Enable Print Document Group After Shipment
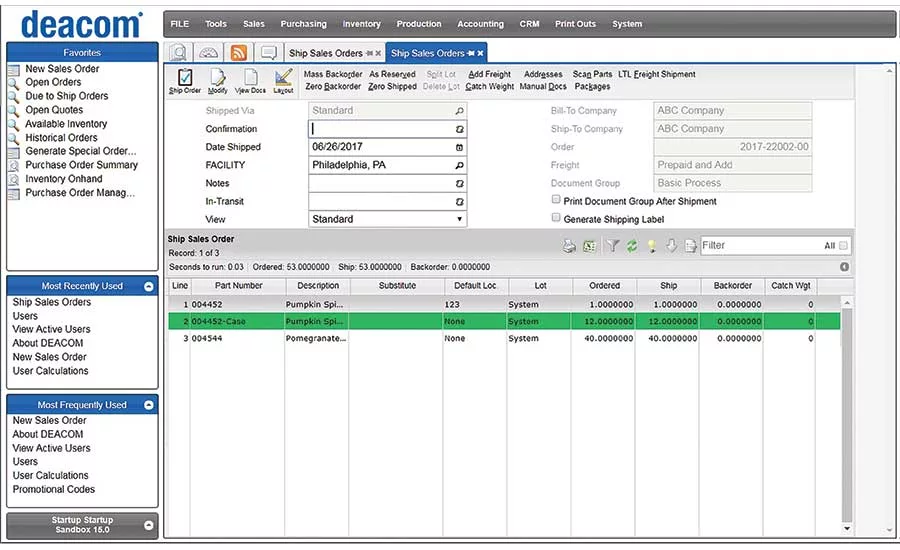 point(556,199)
